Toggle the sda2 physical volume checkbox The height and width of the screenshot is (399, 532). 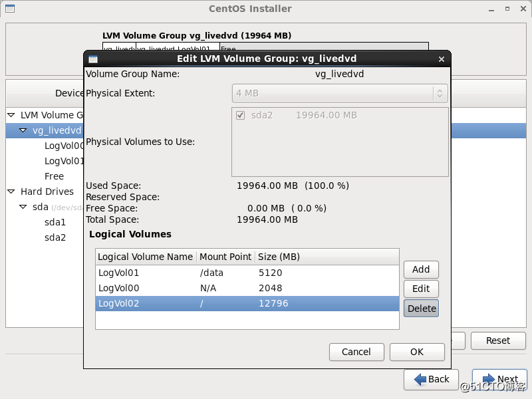click(x=240, y=115)
